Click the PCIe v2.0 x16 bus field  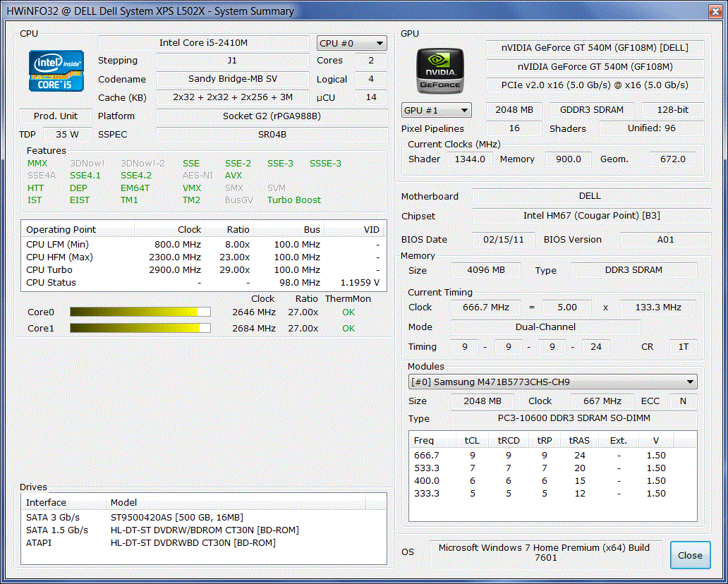[595, 85]
